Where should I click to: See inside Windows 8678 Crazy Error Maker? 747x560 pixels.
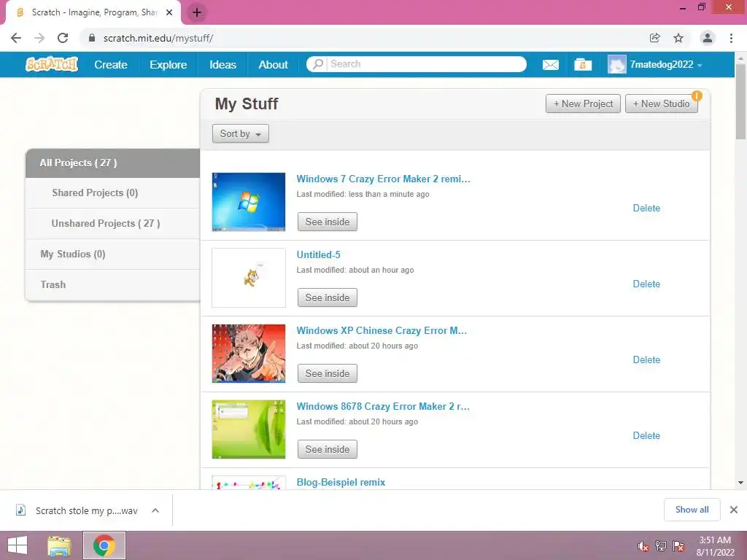pos(328,449)
